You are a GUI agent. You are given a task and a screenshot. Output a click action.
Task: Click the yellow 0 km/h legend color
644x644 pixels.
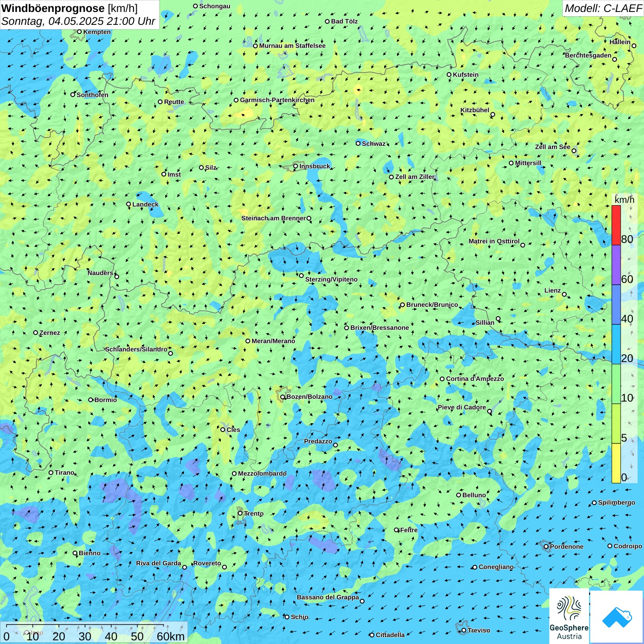[616, 463]
